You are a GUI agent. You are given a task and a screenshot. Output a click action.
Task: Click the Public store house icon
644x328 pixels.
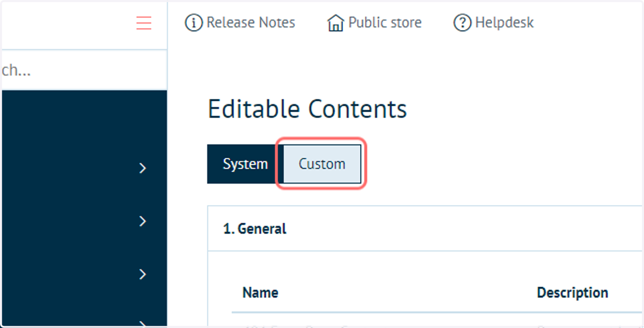[335, 23]
